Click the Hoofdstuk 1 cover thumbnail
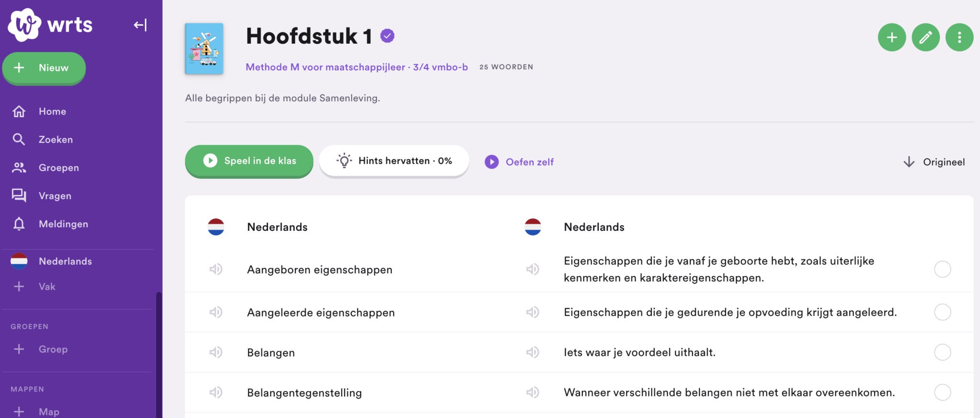980x418 pixels. (x=204, y=48)
